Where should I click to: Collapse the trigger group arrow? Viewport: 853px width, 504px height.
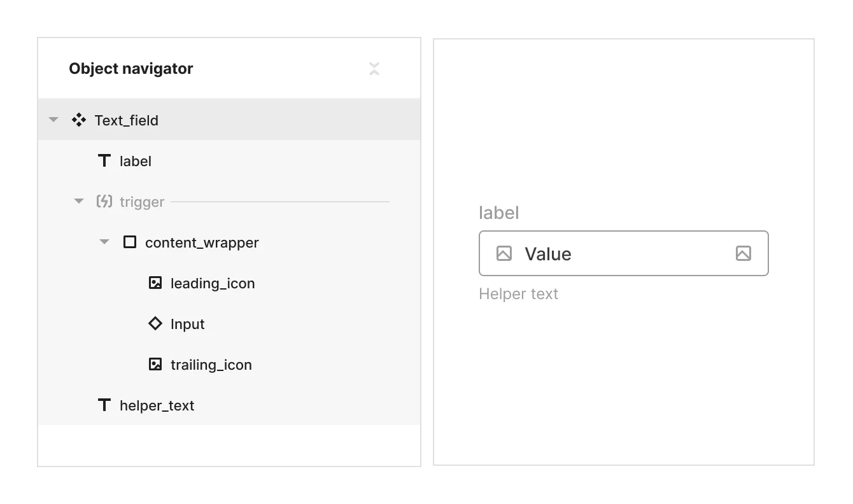tap(79, 201)
